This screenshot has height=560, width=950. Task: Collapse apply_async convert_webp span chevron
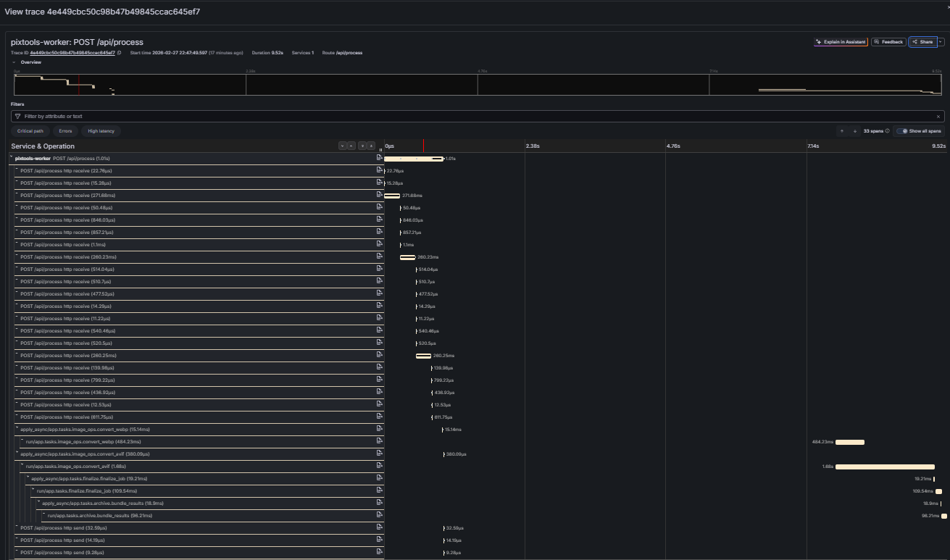point(17,428)
